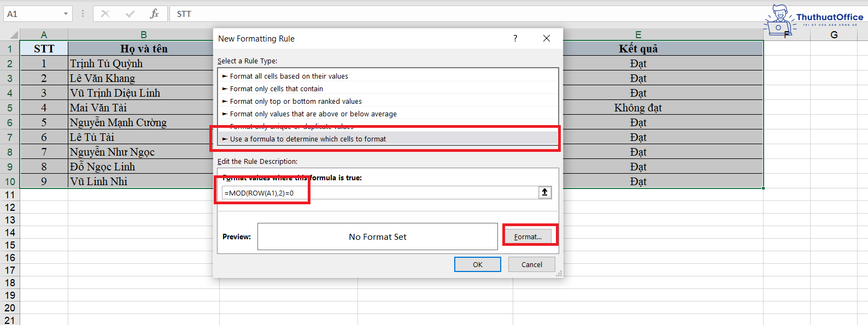Click STT cell containing 9

[x=44, y=181]
